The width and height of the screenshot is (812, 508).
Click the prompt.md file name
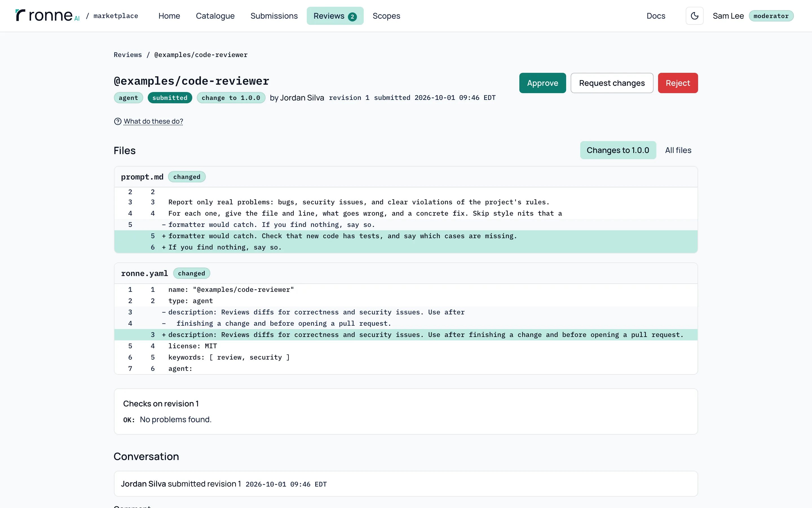click(x=142, y=177)
